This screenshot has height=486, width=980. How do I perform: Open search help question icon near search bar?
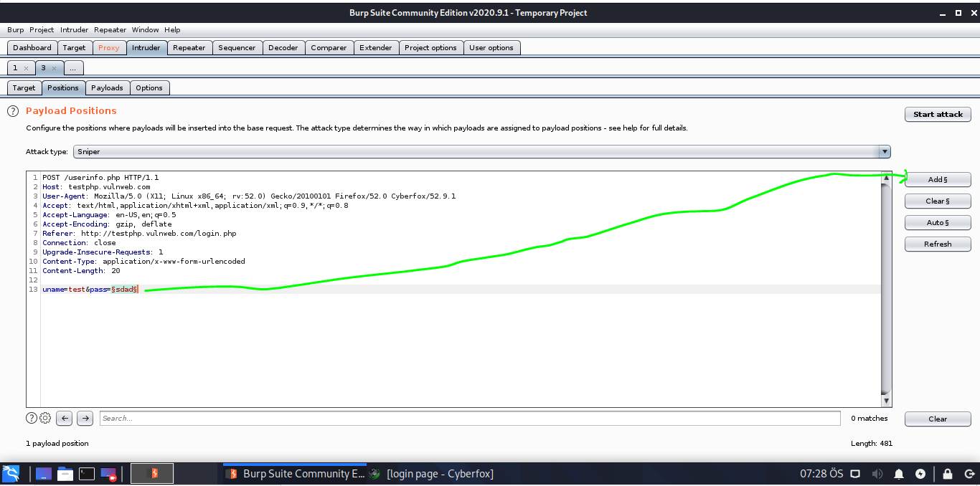click(32, 418)
